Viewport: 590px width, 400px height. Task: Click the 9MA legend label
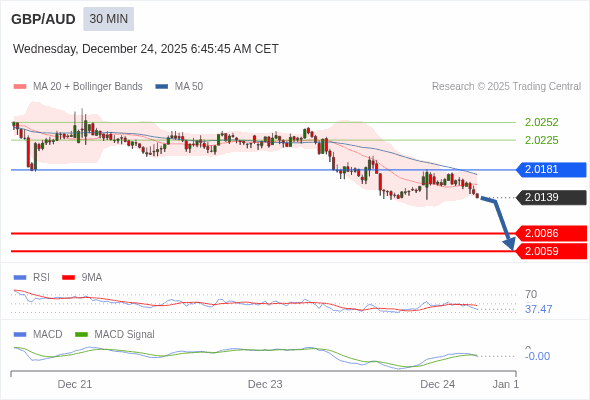[92, 278]
